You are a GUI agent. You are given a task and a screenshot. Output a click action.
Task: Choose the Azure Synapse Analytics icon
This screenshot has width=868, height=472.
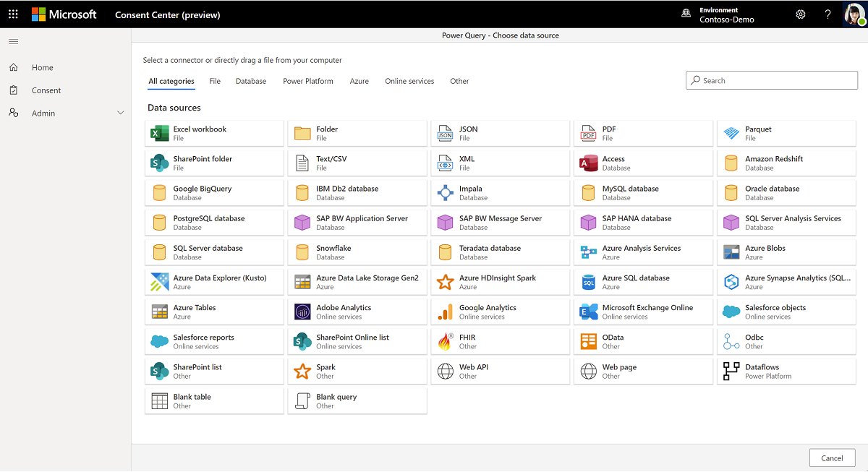pyautogui.click(x=731, y=282)
